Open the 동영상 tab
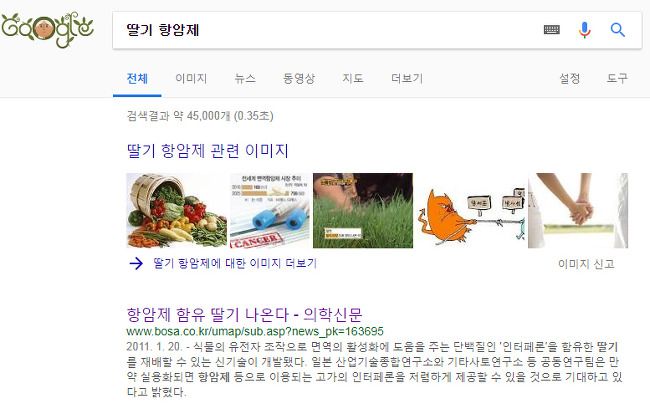650x419 pixels. 299,78
